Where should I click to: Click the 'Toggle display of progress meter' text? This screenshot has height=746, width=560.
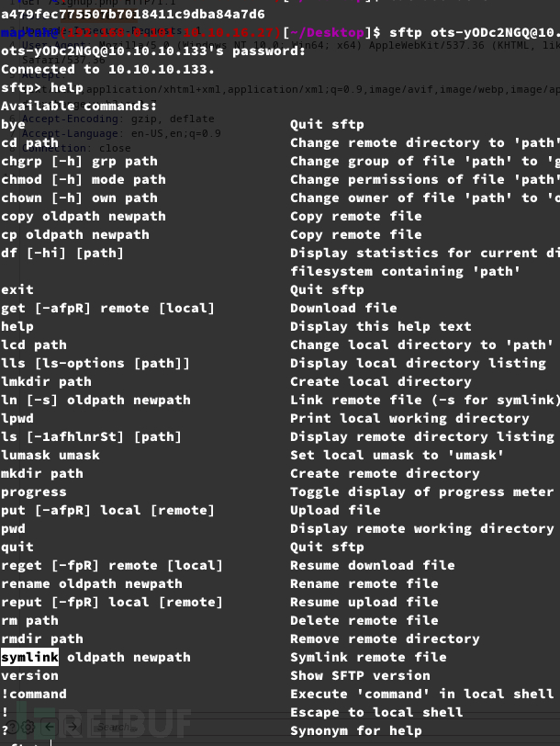pos(422,492)
